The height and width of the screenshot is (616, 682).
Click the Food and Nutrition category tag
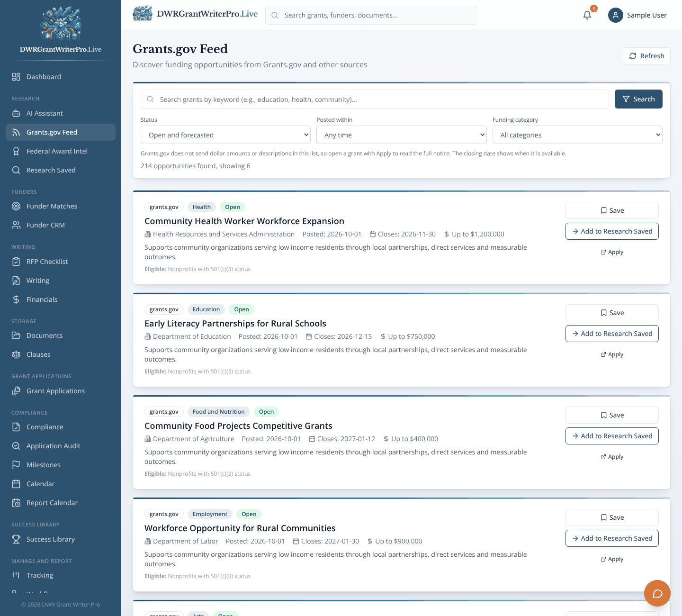coord(218,412)
